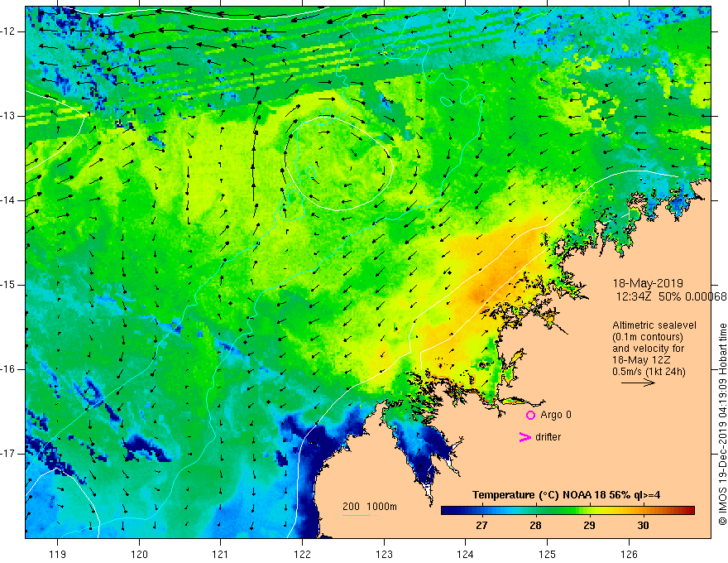Click the magenta Argo 0 circle marker

530,415
